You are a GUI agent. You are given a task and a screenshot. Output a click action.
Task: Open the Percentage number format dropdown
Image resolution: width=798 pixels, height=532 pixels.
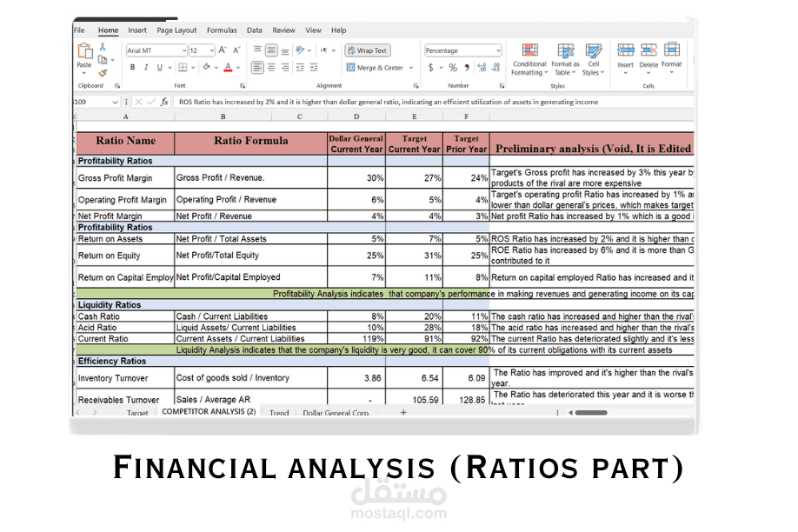pos(498,50)
